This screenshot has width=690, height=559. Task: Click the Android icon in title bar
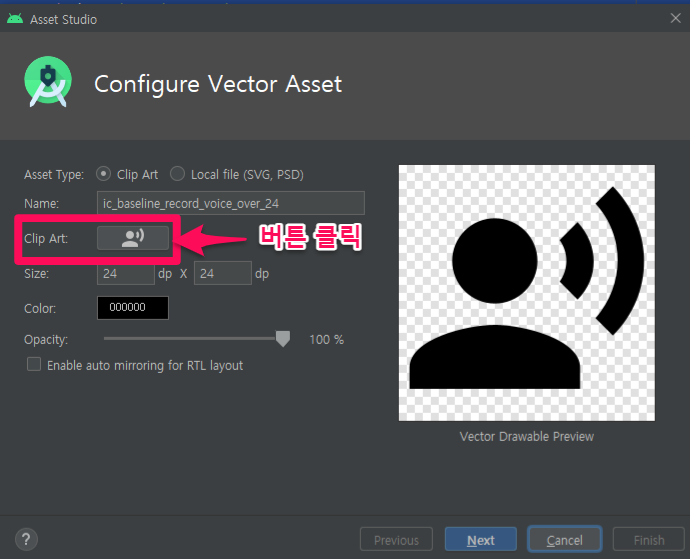[x=15, y=19]
